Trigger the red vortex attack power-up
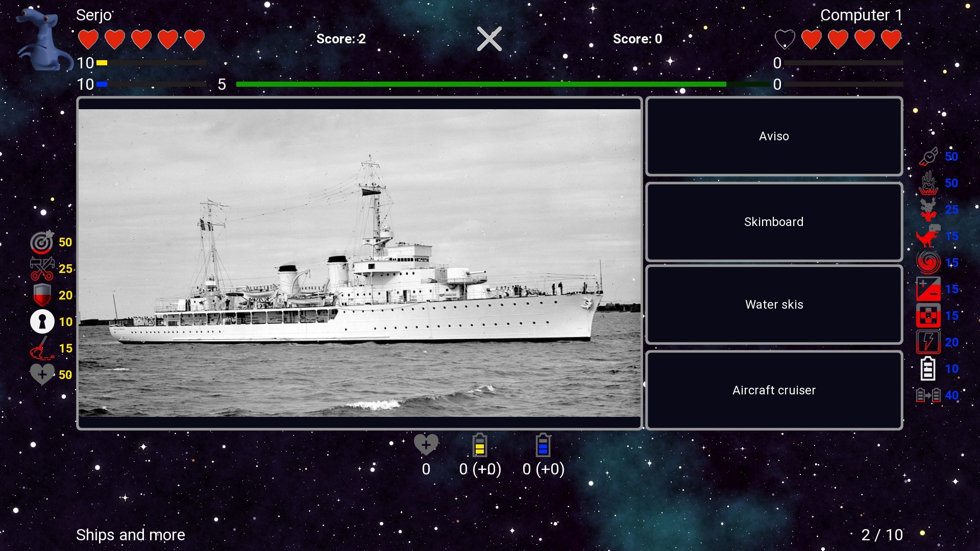Viewport: 980px width, 551px height. pos(928,262)
